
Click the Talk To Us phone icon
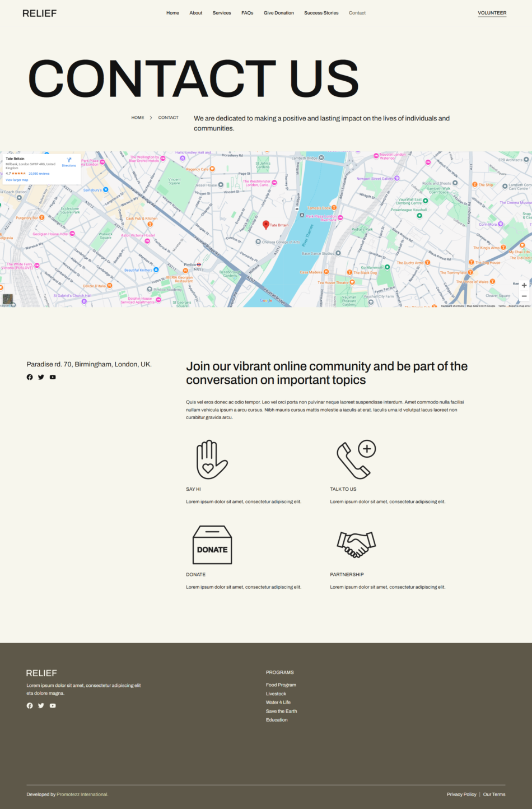(x=356, y=459)
